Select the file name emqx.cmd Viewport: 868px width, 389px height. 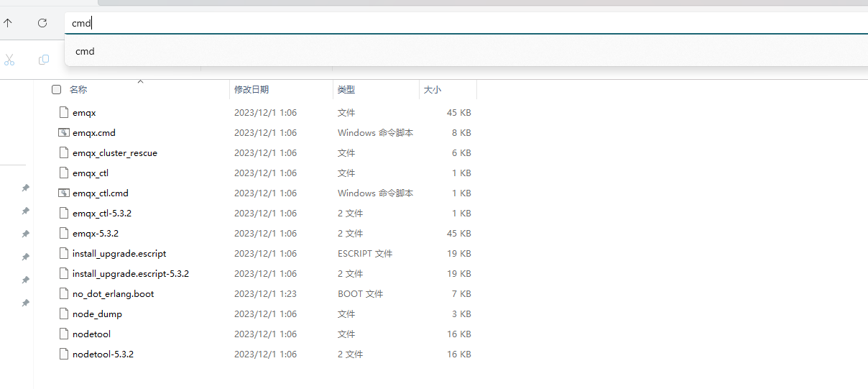pos(94,133)
